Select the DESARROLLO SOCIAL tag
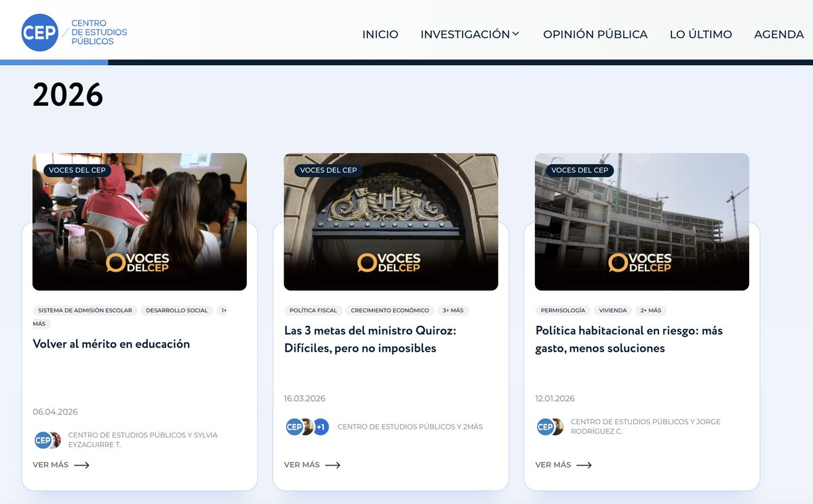 coord(177,310)
